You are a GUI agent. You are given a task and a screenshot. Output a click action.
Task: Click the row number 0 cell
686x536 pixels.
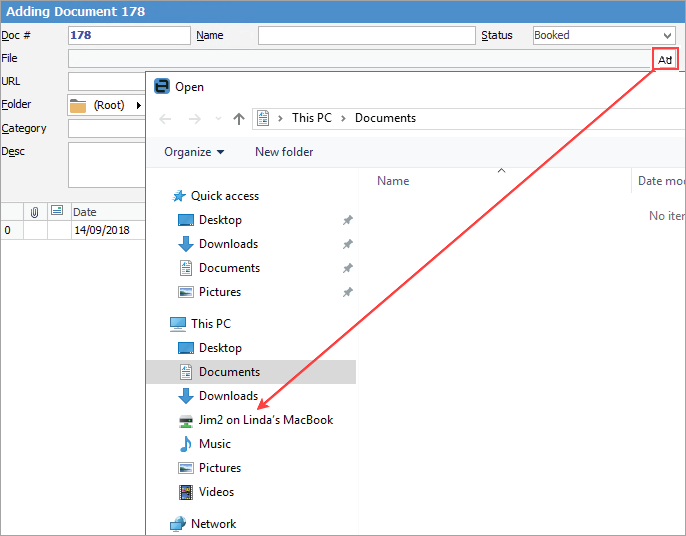click(12, 230)
